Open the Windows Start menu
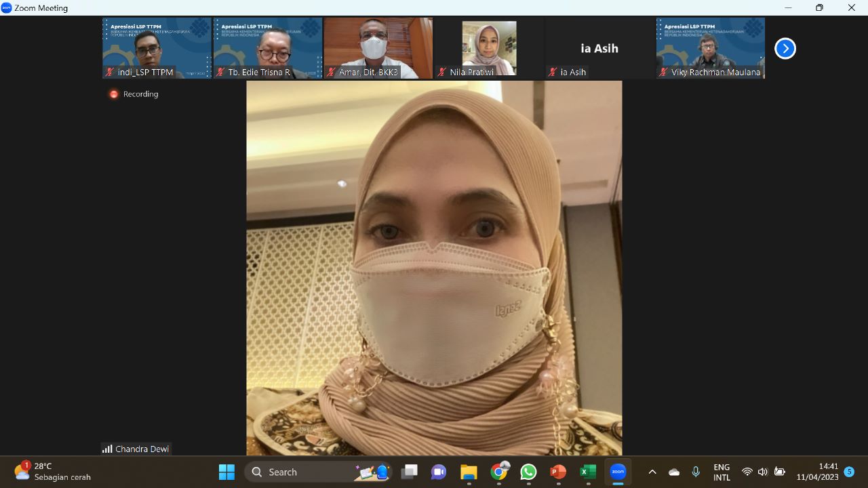Screen dimensions: 868x488 click(226, 472)
